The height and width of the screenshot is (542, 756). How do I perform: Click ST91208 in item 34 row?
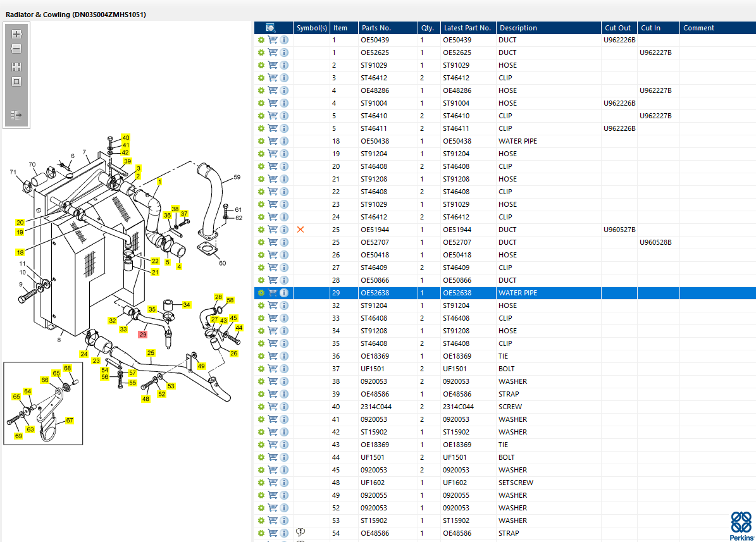(374, 331)
